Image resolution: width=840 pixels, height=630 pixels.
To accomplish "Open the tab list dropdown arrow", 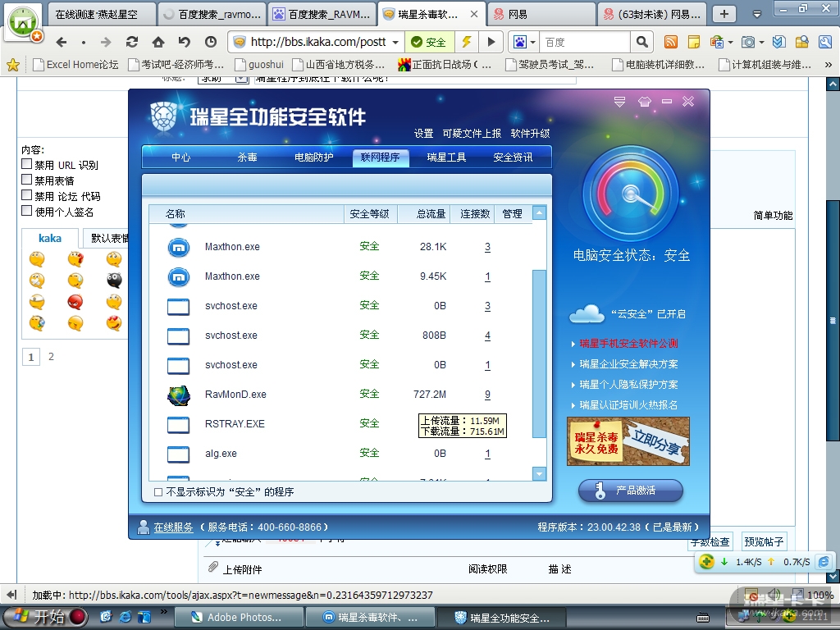I will [x=757, y=14].
